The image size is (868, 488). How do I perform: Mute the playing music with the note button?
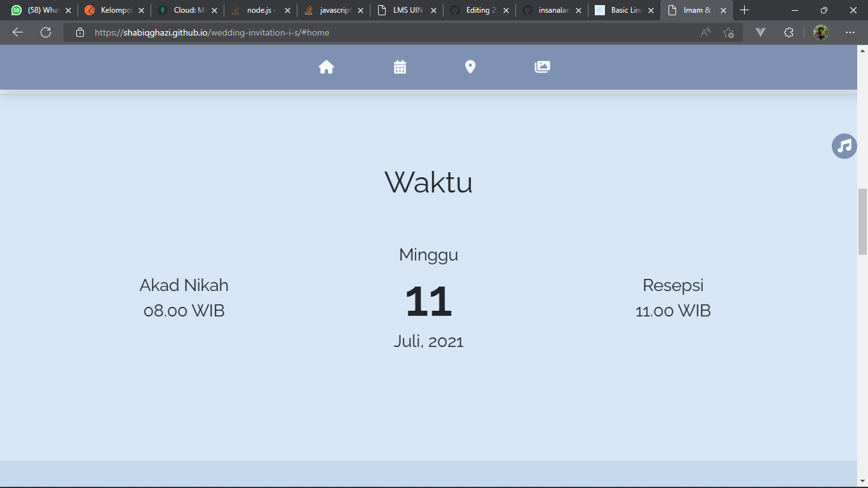(x=844, y=146)
